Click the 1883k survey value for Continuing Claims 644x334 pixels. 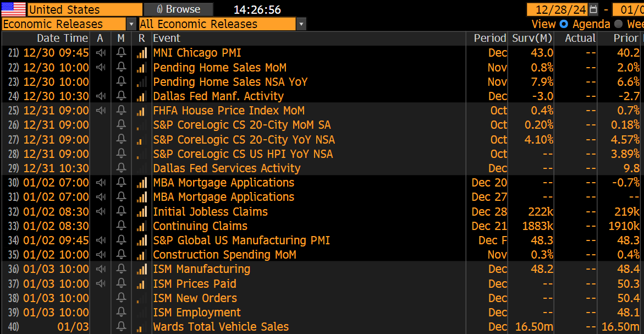[538, 226]
